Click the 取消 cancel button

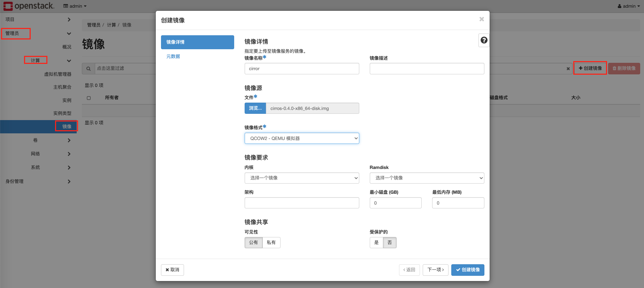coord(172,270)
